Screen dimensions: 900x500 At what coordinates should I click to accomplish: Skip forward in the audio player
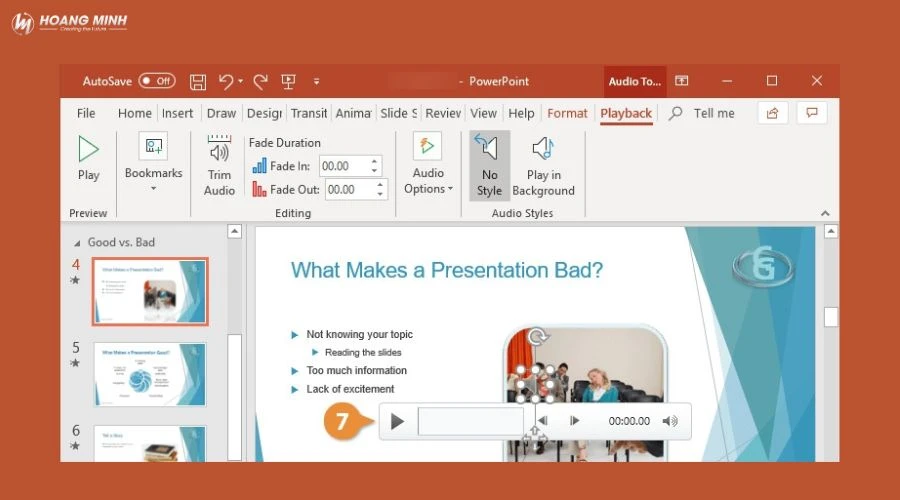(x=574, y=421)
